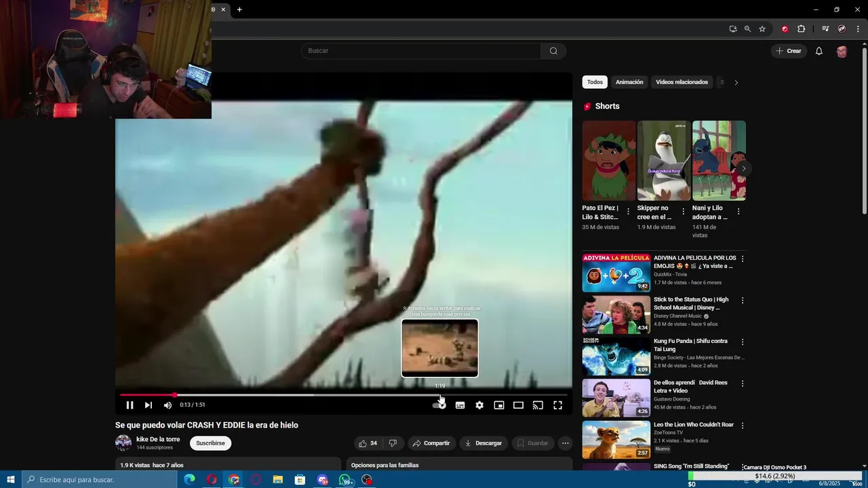This screenshot has width=868, height=488.
Task: Click the red progress scrubber dot
Action: coord(174,394)
